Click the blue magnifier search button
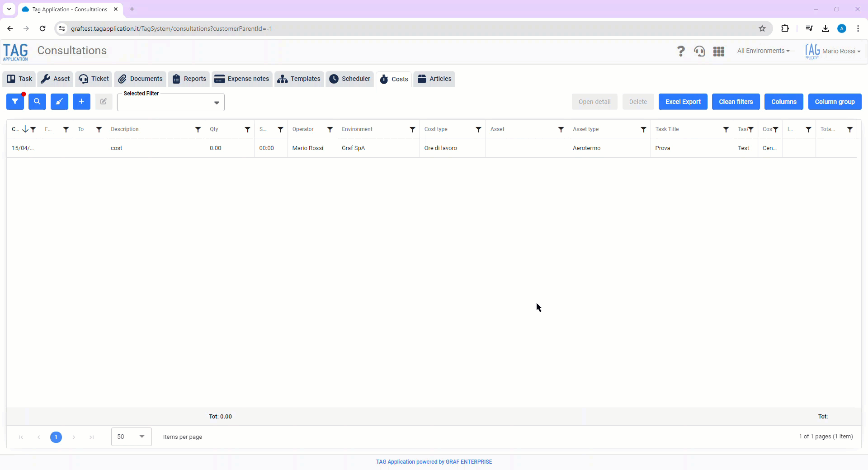 pos(37,102)
